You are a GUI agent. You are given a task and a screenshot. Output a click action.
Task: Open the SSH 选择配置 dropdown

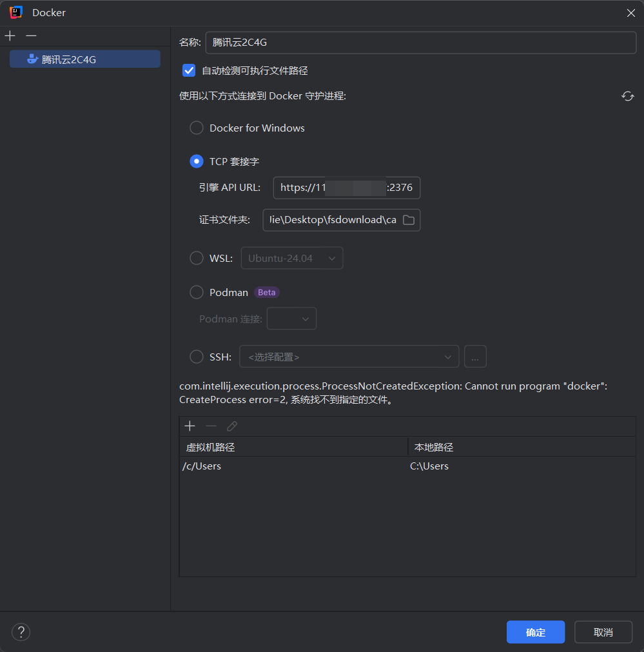click(x=349, y=357)
